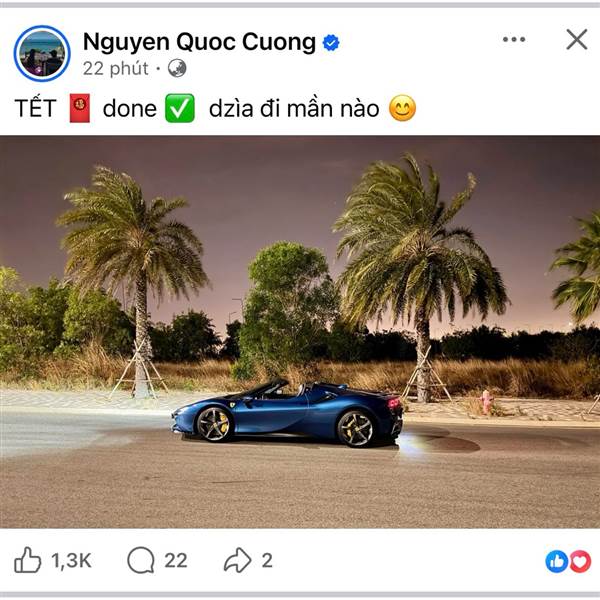View the 2 shares count
This screenshot has height=600, width=600.
point(267,561)
